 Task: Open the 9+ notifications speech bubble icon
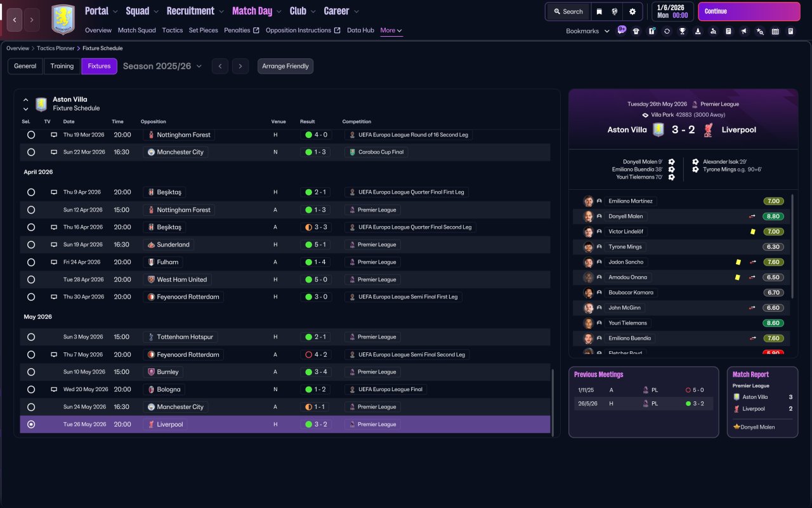(622, 30)
